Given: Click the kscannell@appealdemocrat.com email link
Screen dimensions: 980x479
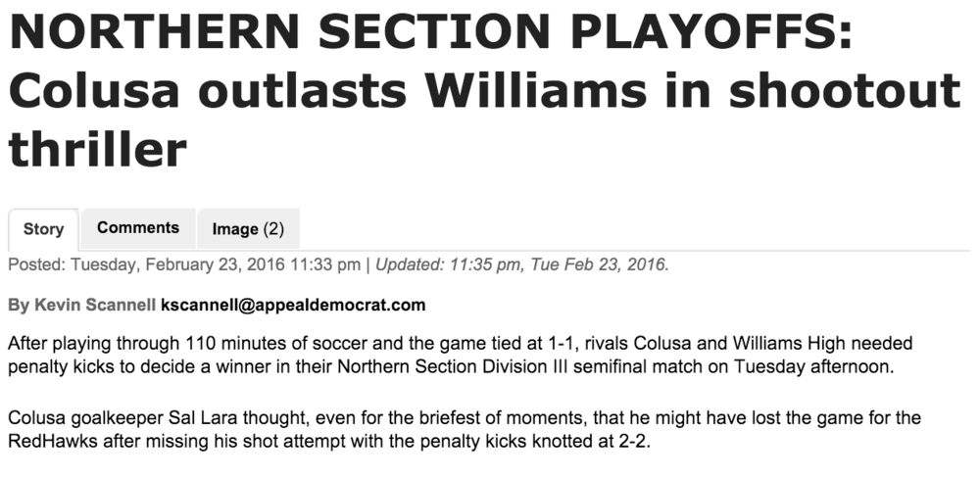Looking at the screenshot, I should coord(293,305).
